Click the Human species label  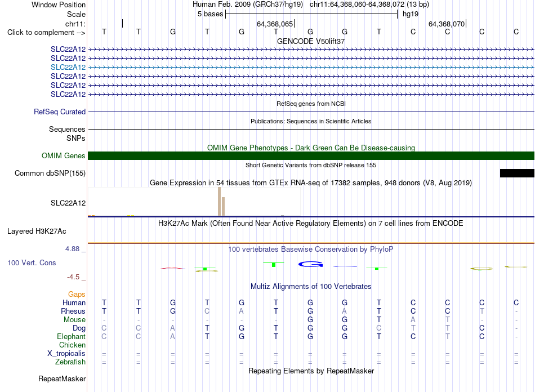(74, 302)
